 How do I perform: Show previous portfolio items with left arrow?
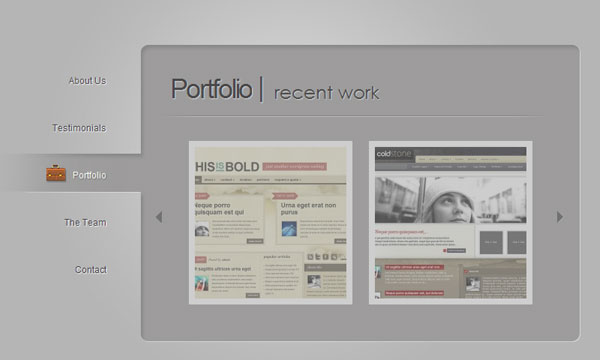159,217
